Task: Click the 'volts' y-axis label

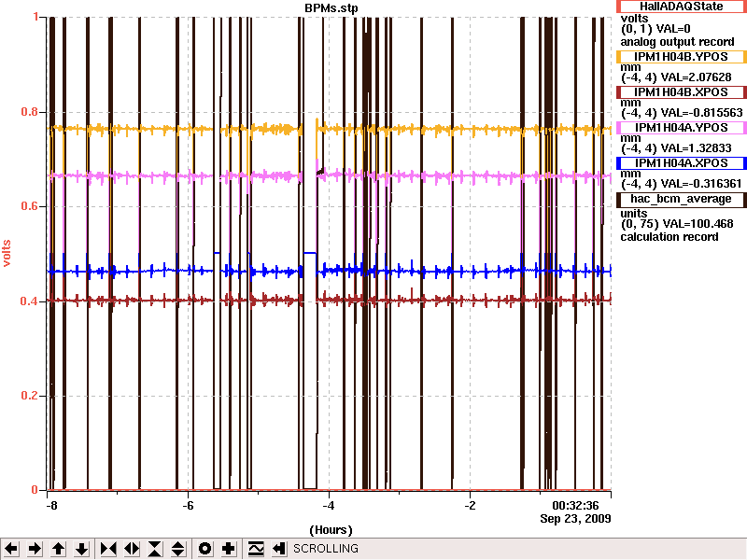Action: (x=7, y=253)
